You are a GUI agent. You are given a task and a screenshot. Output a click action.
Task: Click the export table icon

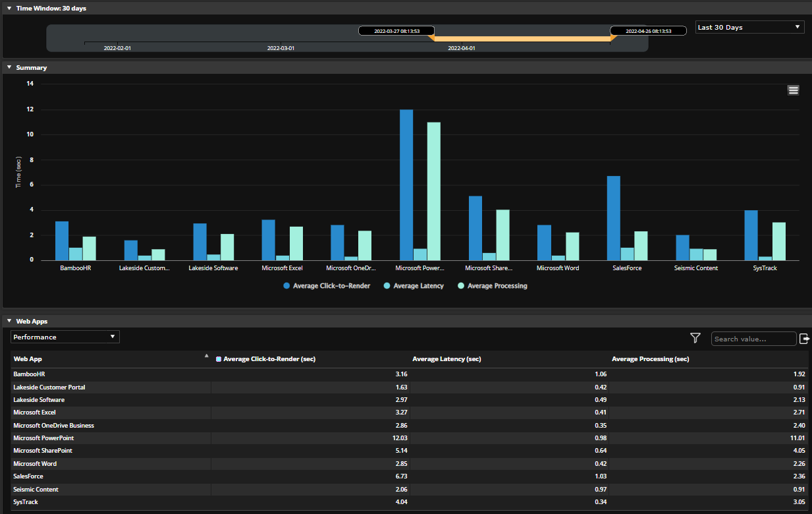tap(804, 339)
